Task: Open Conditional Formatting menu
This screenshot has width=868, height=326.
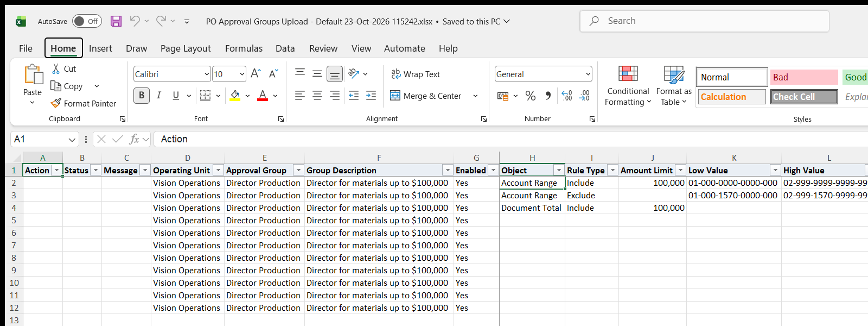Action: tap(628, 86)
